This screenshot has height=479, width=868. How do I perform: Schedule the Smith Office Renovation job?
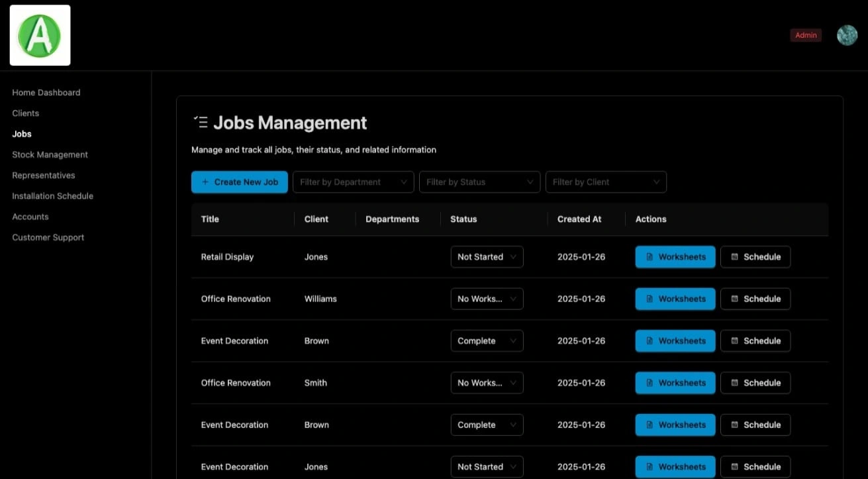[x=755, y=383]
